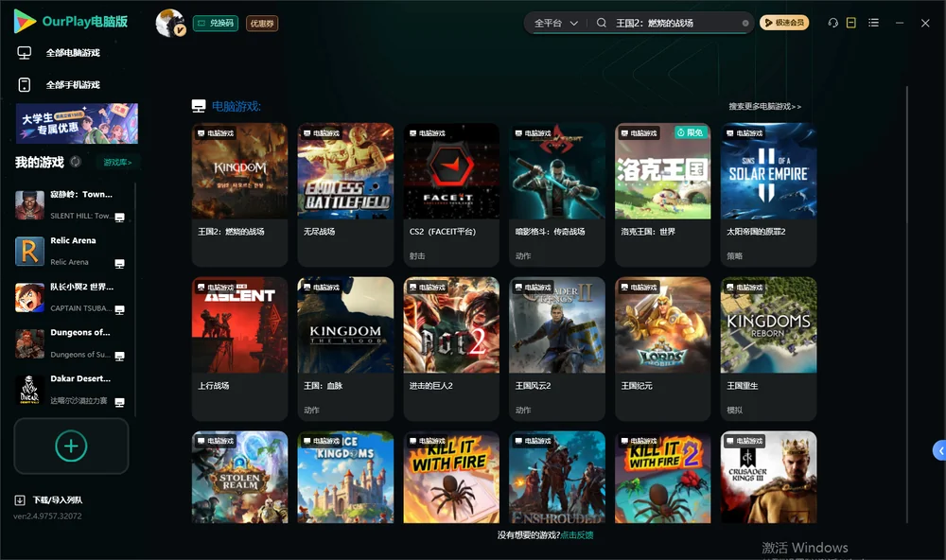
Task: Open the 上行战场 game card
Action: point(239,348)
